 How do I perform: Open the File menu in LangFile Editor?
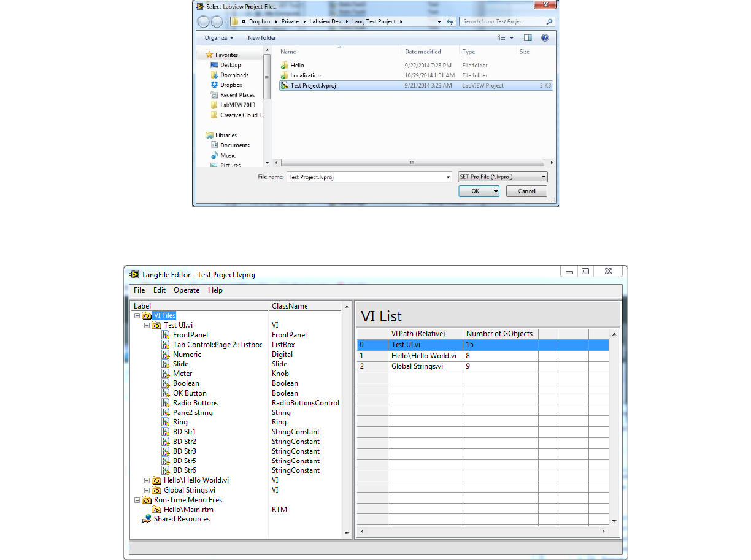[x=139, y=290]
